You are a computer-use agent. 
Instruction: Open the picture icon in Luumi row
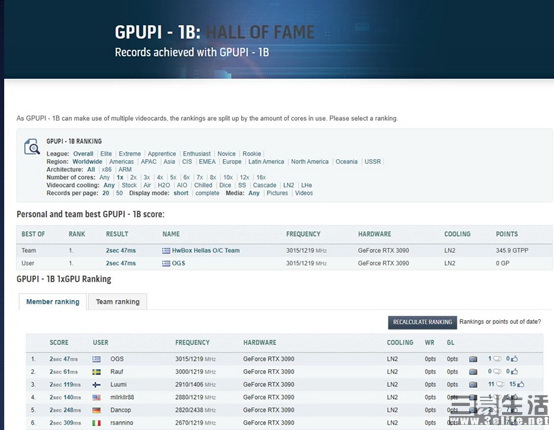pos(473,384)
